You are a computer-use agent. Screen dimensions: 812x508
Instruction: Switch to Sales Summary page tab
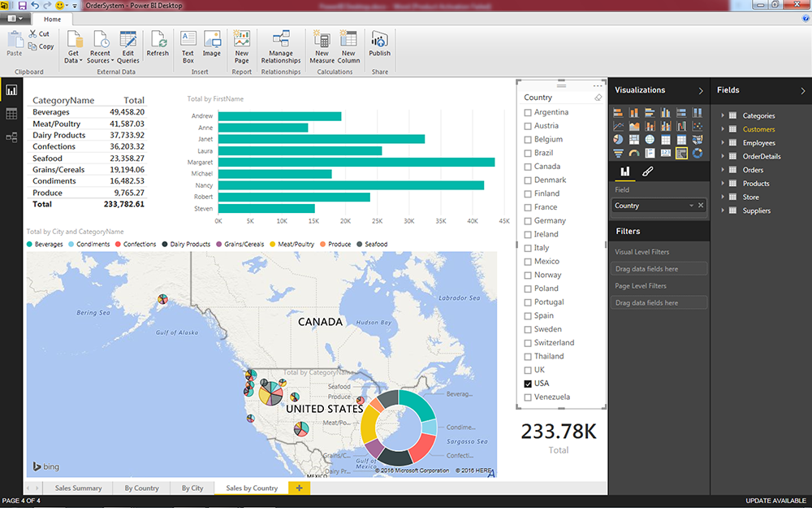78,488
